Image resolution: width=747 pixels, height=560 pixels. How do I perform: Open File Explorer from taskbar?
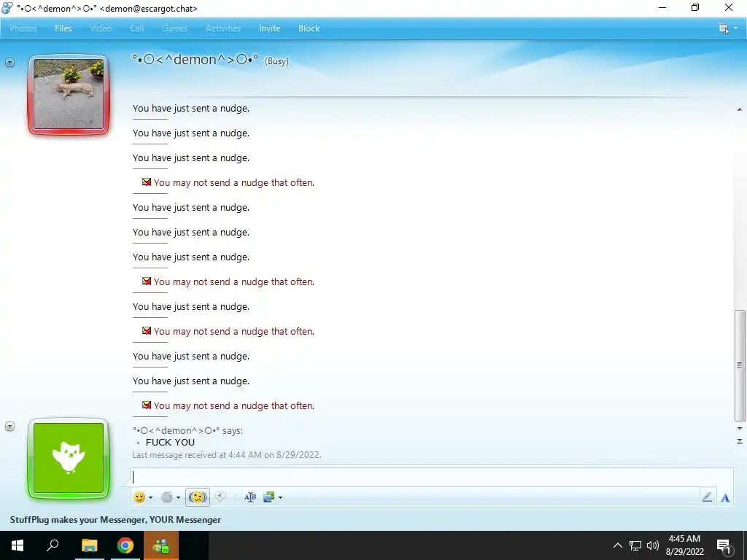click(89, 545)
